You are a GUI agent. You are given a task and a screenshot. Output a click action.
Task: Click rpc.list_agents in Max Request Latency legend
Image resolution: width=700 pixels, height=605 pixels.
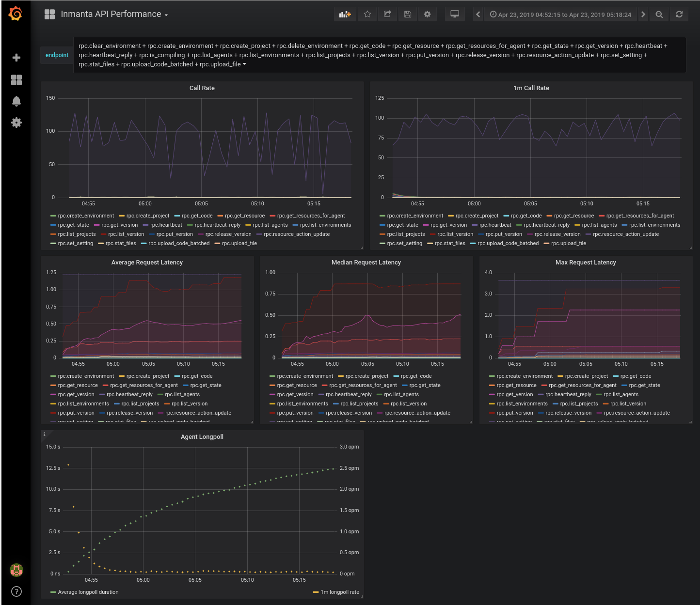[621, 395]
